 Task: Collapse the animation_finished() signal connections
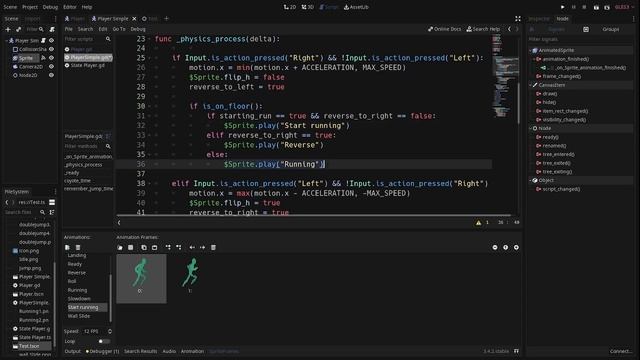tap(534, 59)
